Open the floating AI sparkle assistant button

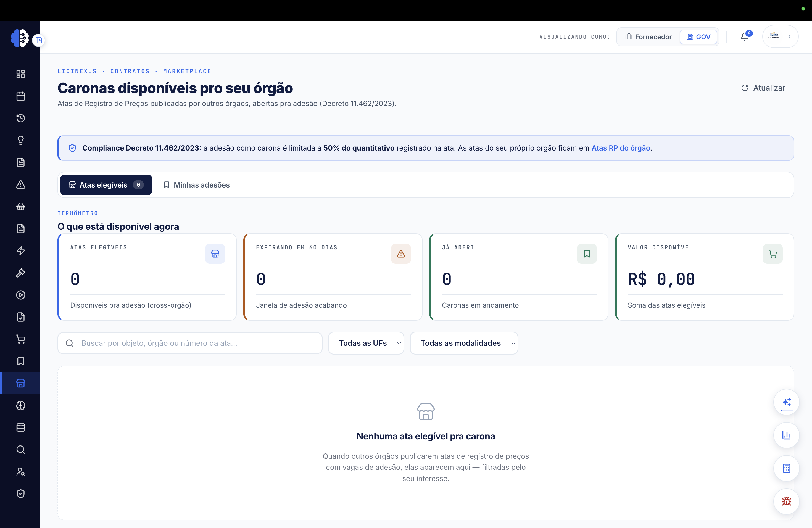(x=786, y=402)
